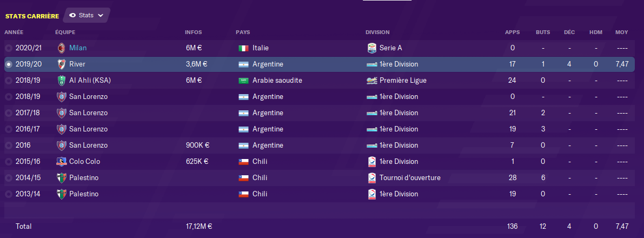Image resolution: width=644 pixels, height=238 pixels.
Task: Click the Italie flag icon
Action: coord(243,48)
